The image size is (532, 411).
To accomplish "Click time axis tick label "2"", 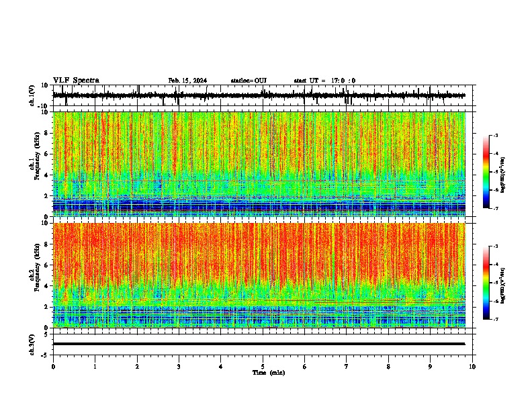I will click(x=137, y=367).
